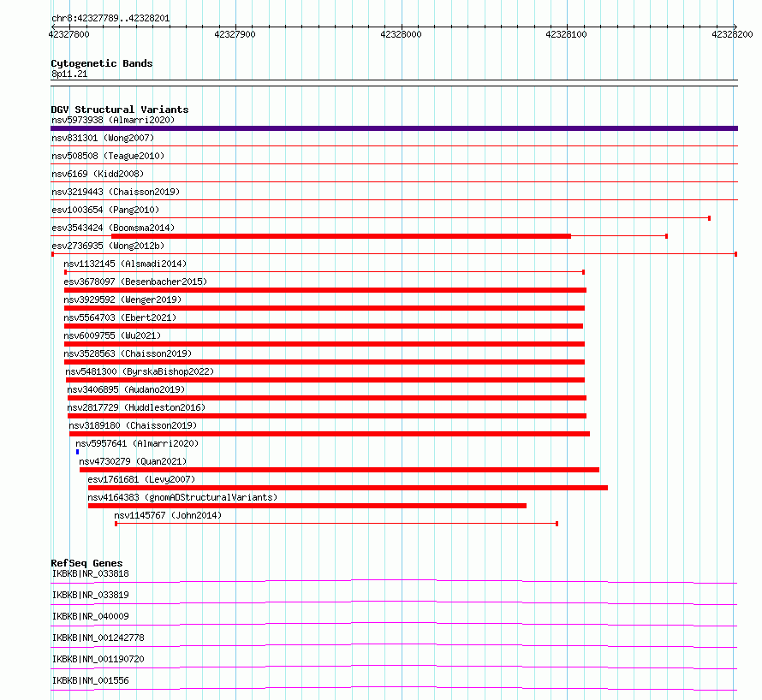Open the DGV Structural Variants track heading
The image size is (762, 700).
tap(120, 110)
